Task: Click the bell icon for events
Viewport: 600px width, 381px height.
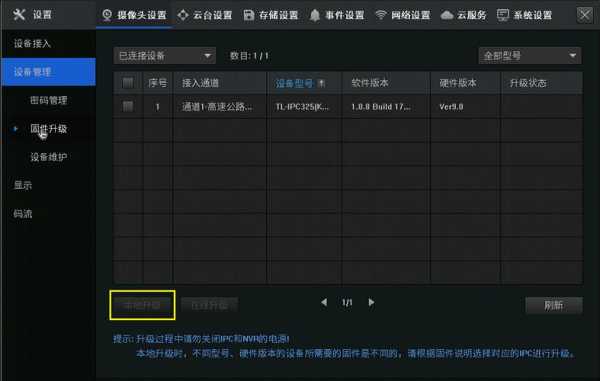Action: (x=315, y=15)
